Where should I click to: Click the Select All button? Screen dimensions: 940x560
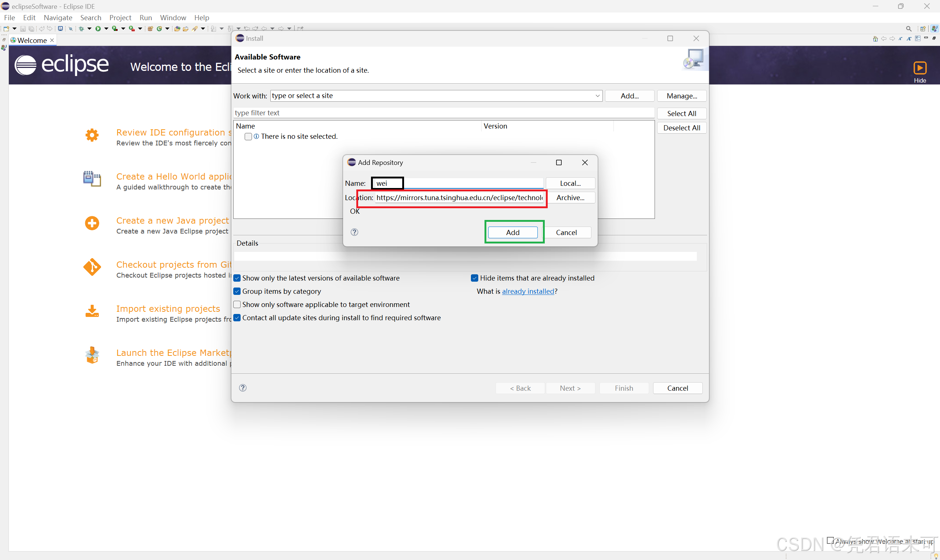coord(681,113)
